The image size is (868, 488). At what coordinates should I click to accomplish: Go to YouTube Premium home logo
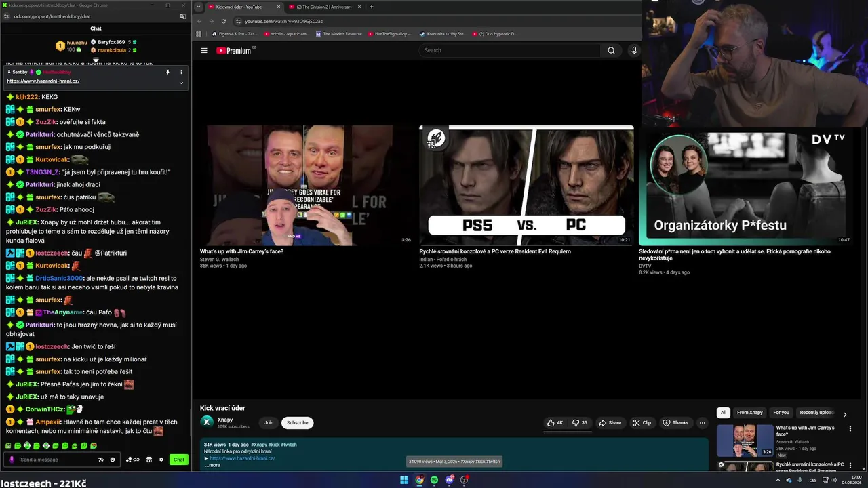pyautogui.click(x=235, y=50)
